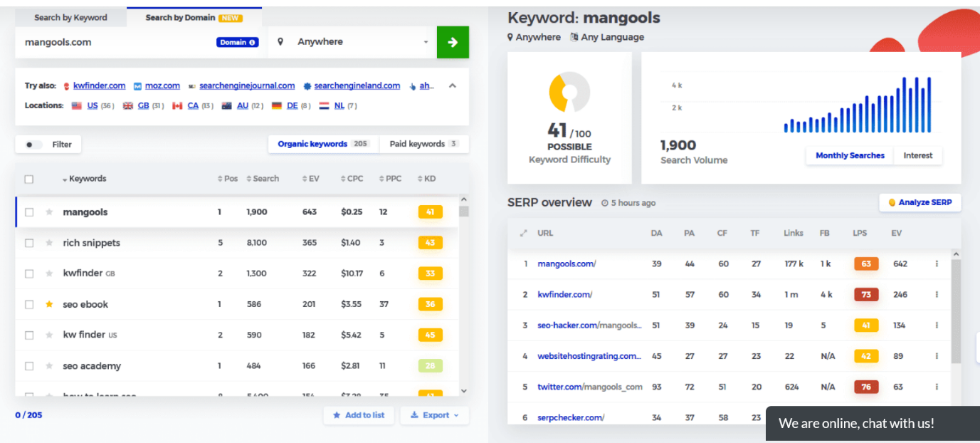Open chat with us widget
Screen dimensions: 980x443
click(x=873, y=424)
